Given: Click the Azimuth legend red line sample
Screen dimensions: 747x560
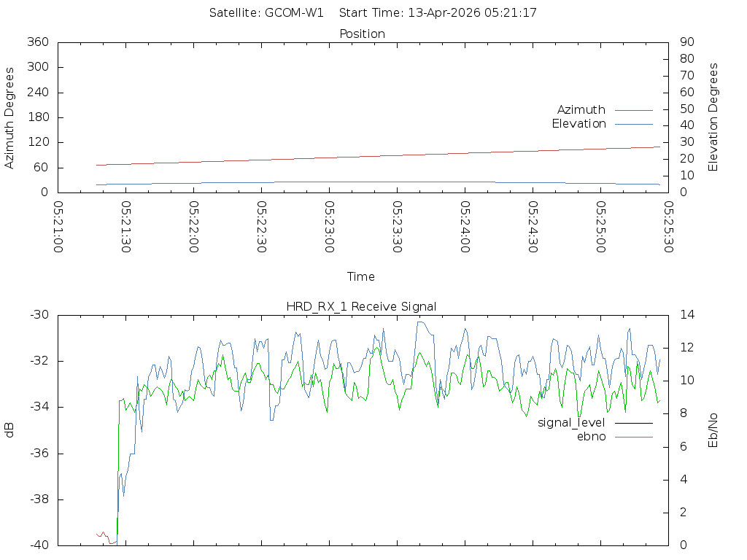Looking at the screenshot, I should (x=633, y=110).
